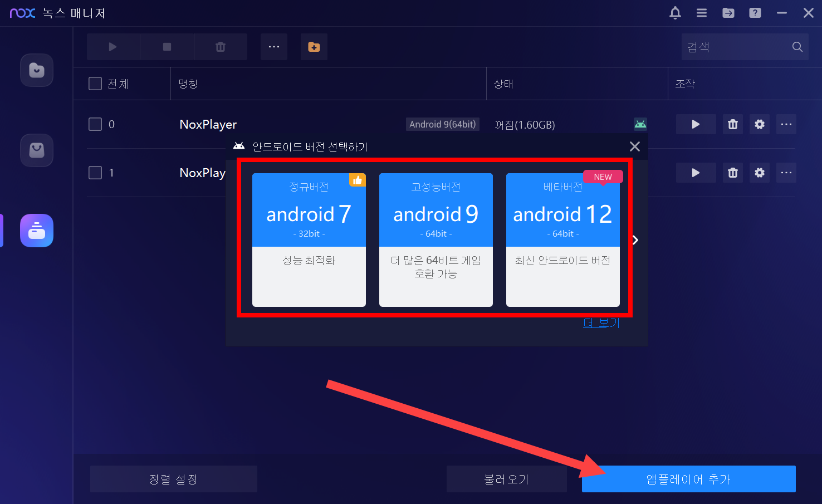Select the highlighted multi-instance sidebar icon
Image resolution: width=822 pixels, height=504 pixels.
(37, 231)
